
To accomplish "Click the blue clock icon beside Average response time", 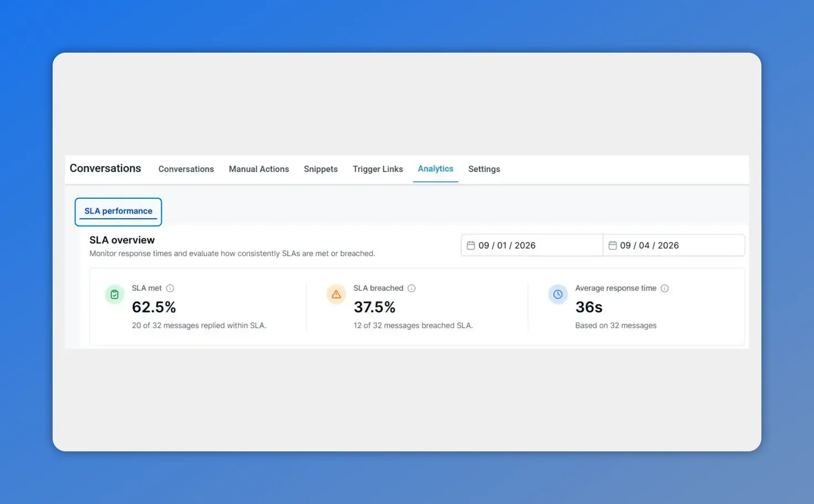I will [558, 294].
